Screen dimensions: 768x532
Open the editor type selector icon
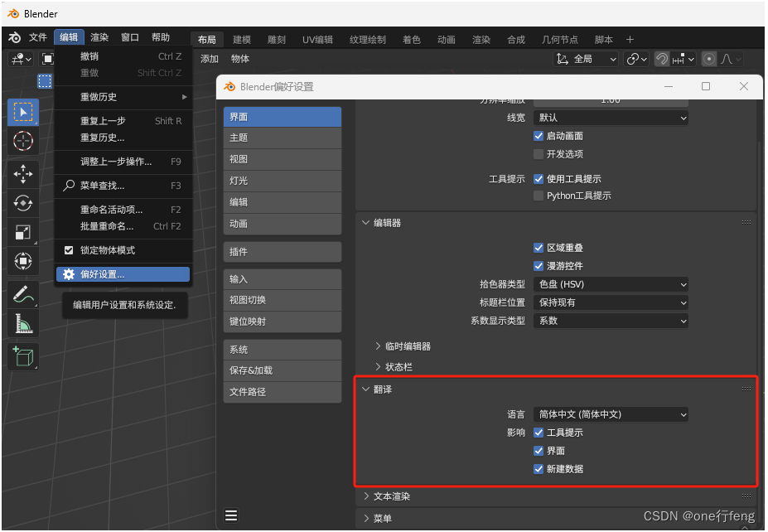(21, 60)
